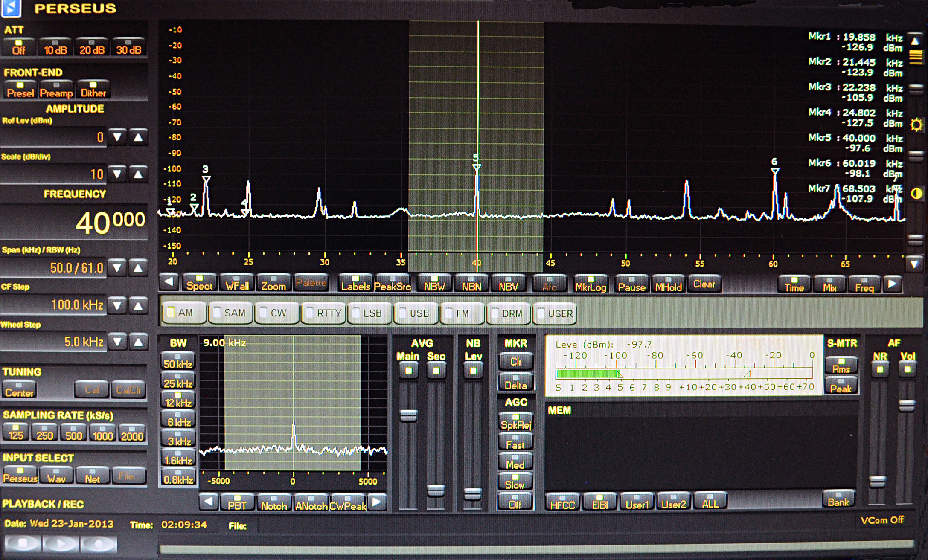Toggle the NB noise blanker

click(473, 371)
